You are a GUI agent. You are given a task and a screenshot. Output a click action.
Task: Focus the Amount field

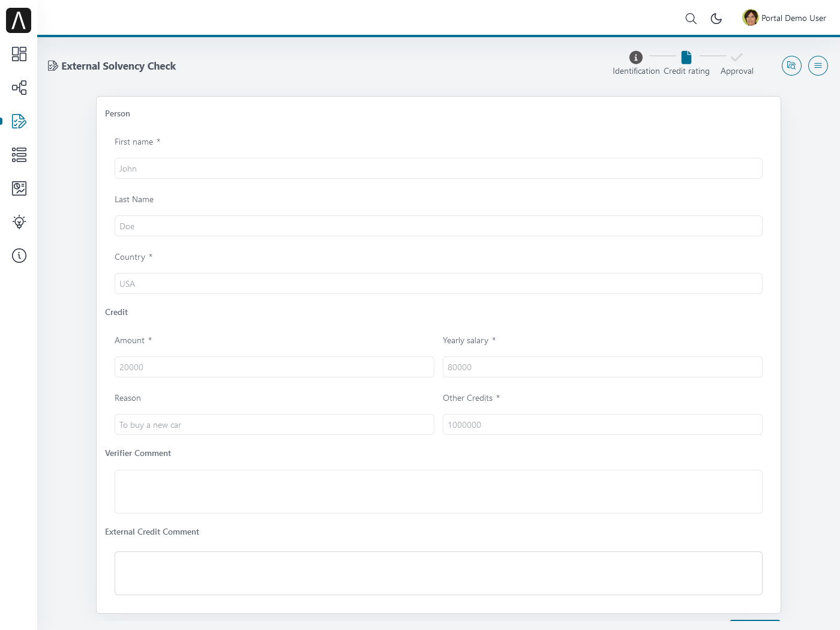point(274,367)
